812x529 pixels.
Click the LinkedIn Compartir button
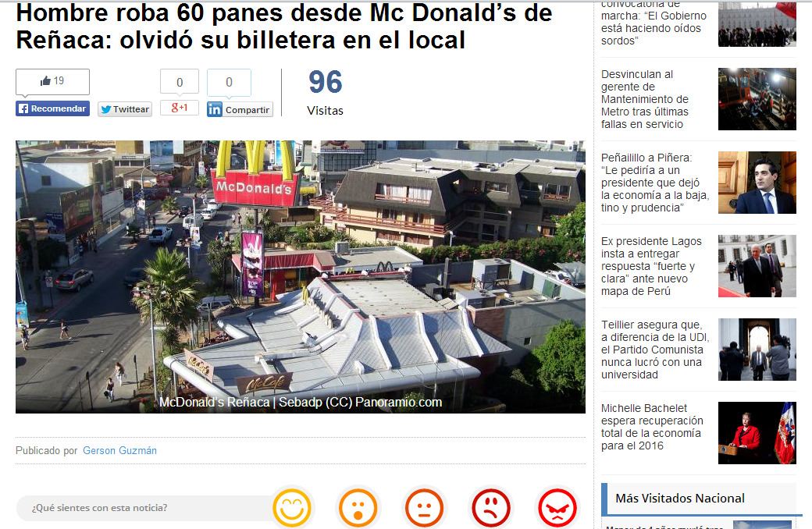pyautogui.click(x=240, y=109)
